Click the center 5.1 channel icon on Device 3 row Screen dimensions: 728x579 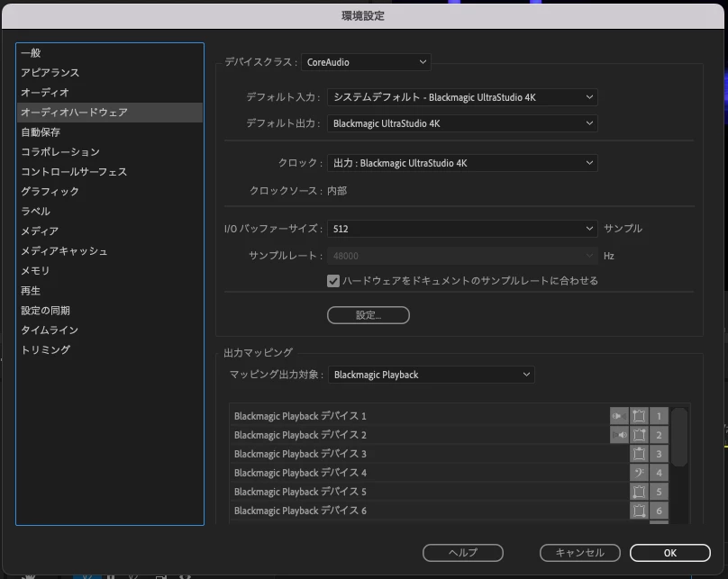click(639, 454)
